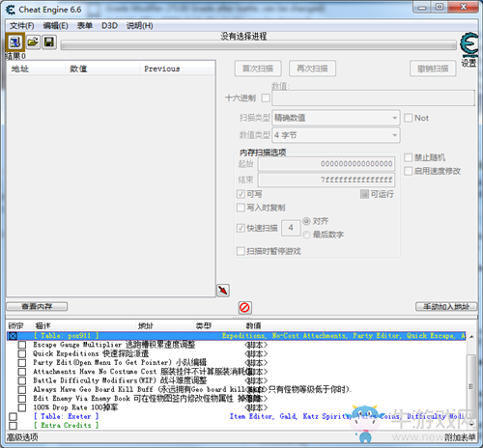This screenshot has width=483, height=448.
Task: Click the red arrow add-address icon
Action: [223, 291]
